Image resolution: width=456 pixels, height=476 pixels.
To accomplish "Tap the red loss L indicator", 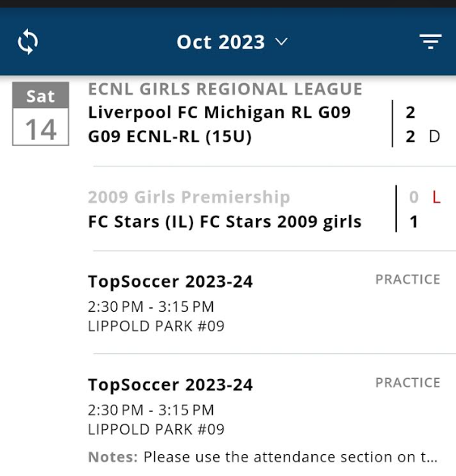I will tap(436, 198).
